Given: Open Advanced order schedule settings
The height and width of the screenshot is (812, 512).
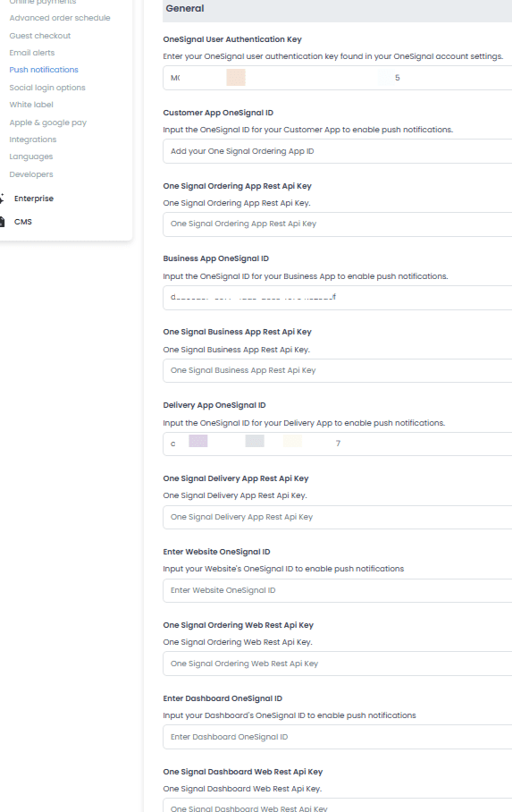Looking at the screenshot, I should coord(60,18).
